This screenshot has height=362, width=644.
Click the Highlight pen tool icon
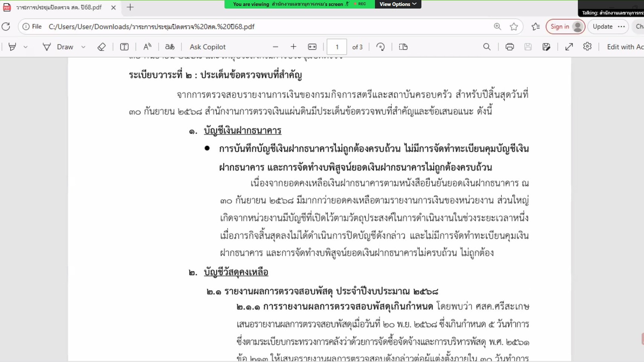click(x=12, y=47)
